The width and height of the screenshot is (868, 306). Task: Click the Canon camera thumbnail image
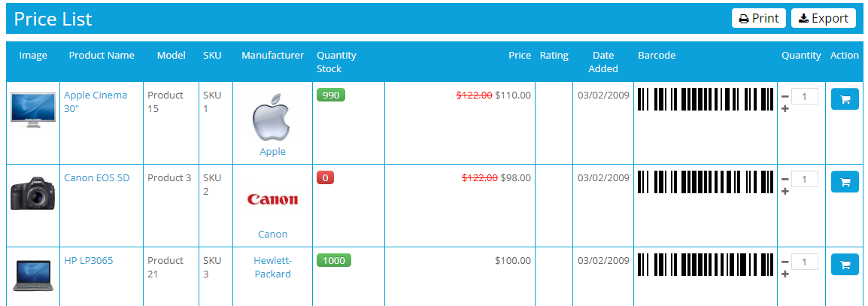[x=32, y=193]
